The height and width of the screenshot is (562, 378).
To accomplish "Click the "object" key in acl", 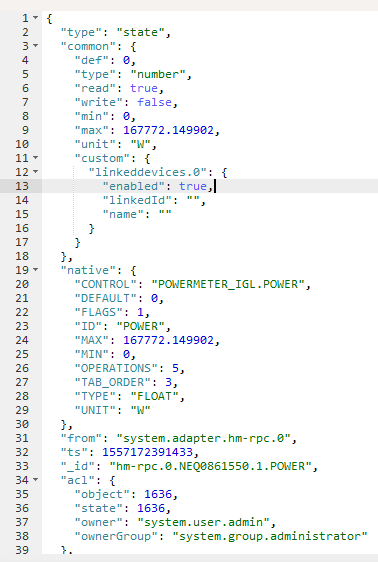I will coord(102,494).
